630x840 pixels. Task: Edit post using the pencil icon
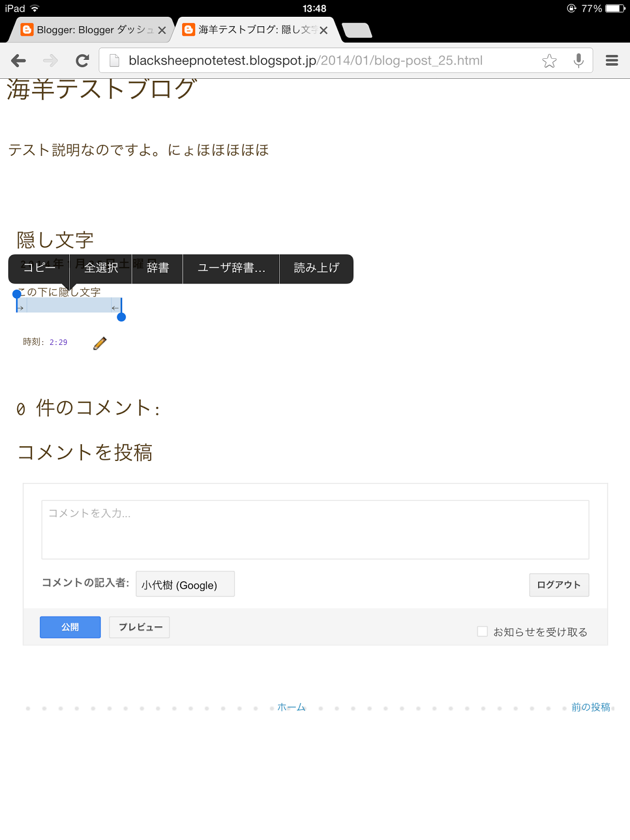tap(100, 343)
